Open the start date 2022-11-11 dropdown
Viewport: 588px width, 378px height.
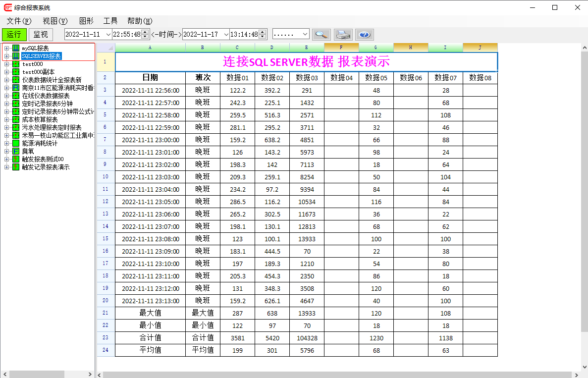coord(107,34)
